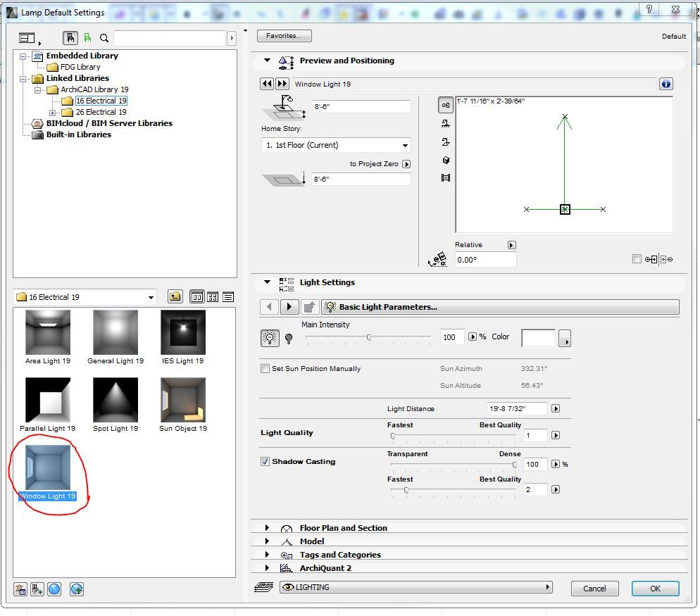The width and height of the screenshot is (700, 616).
Task: Click the search magnifier icon
Action: (x=104, y=38)
